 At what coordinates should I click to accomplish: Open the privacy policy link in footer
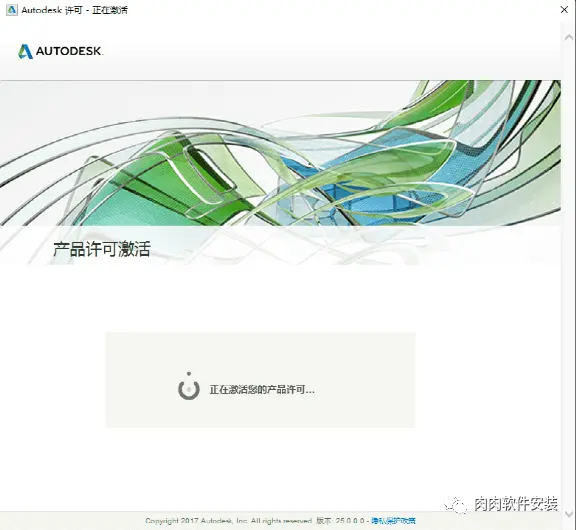click(393, 520)
